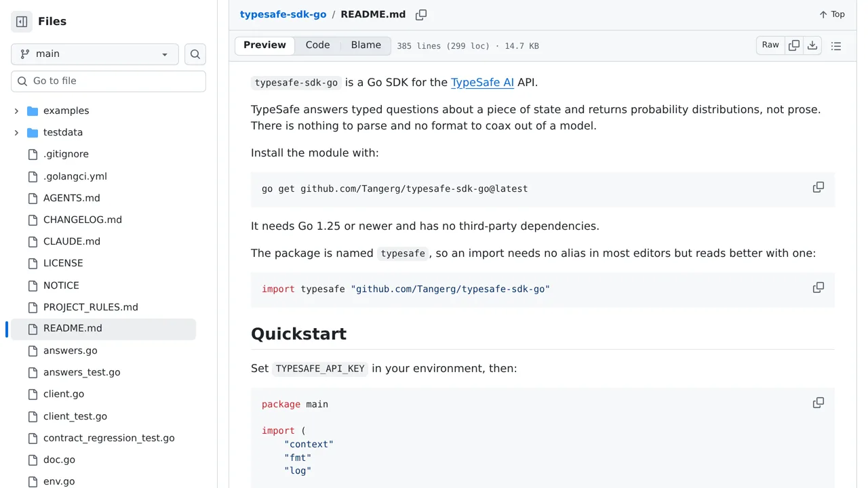Viewport: 868px width, 488px height.
Task: Open .golangci.yml in file tree
Action: click(75, 176)
